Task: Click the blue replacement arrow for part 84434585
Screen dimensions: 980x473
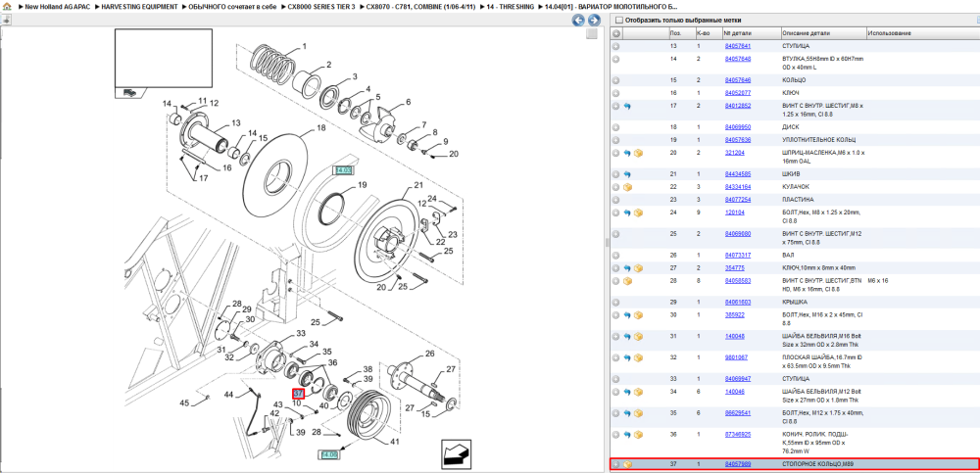Action: pyautogui.click(x=627, y=174)
